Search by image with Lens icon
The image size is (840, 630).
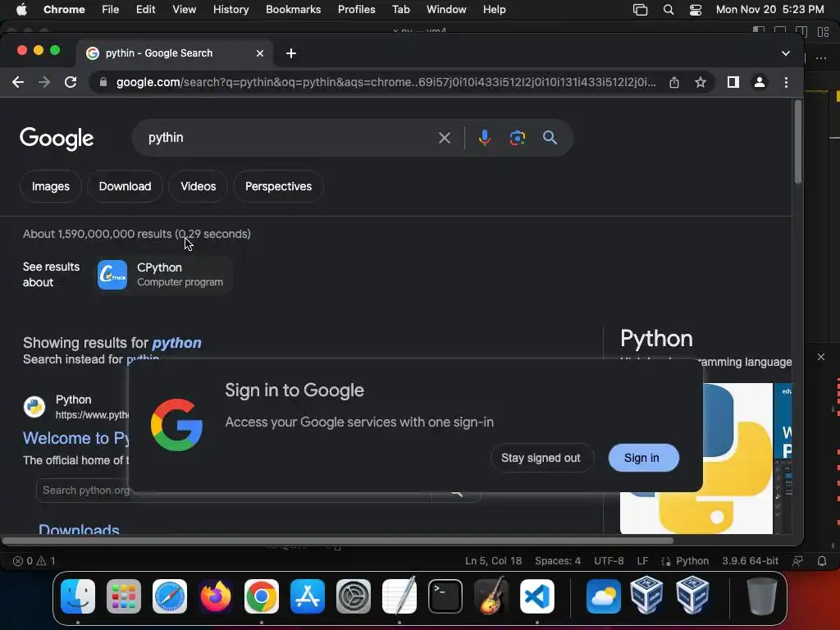coord(517,138)
